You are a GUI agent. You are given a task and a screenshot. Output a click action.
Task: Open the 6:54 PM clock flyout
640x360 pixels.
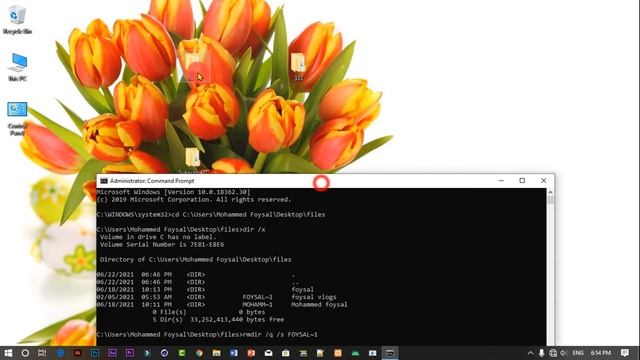(x=601, y=353)
